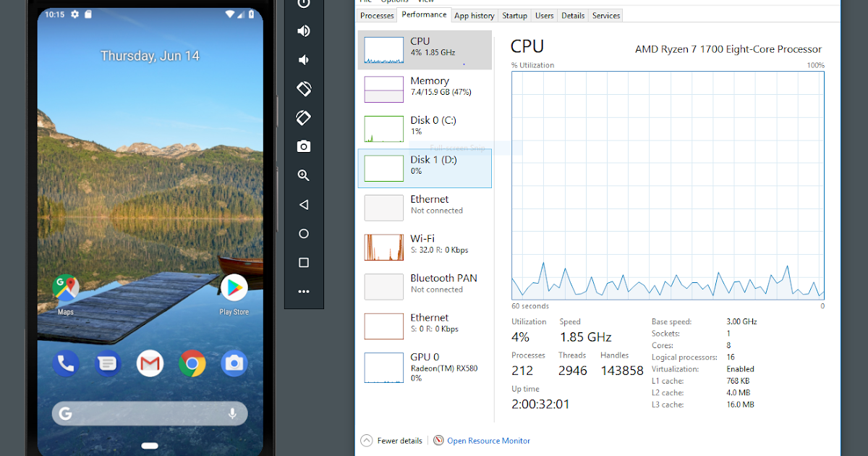868x456 pixels.
Task: Select Disk 1 (D:) item
Action: (425, 168)
